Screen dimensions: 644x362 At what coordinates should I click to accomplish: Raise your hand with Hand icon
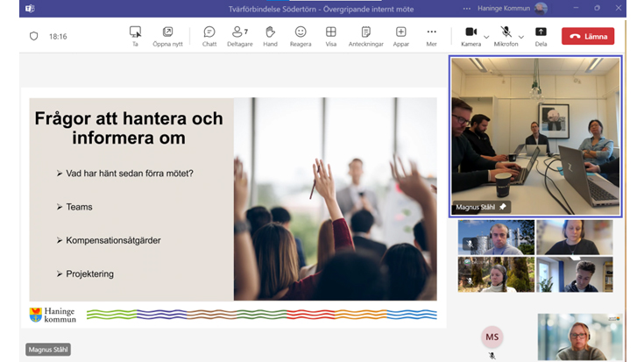click(270, 35)
